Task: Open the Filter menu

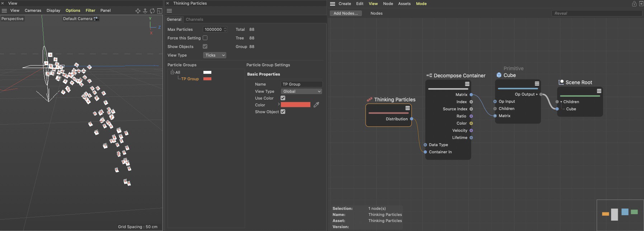Action: [x=90, y=11]
